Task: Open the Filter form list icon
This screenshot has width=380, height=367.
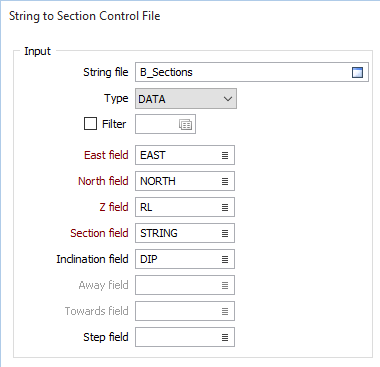Action: coord(186,124)
